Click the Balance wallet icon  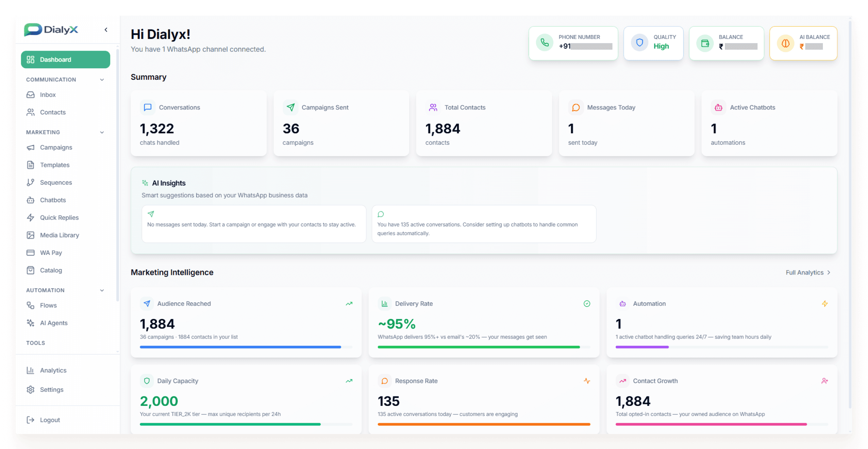[x=705, y=43]
